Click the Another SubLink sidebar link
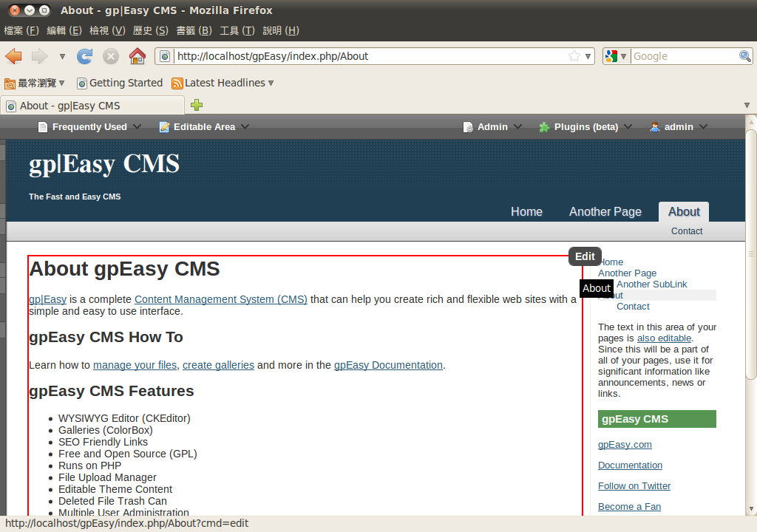The image size is (757, 532). [x=651, y=284]
